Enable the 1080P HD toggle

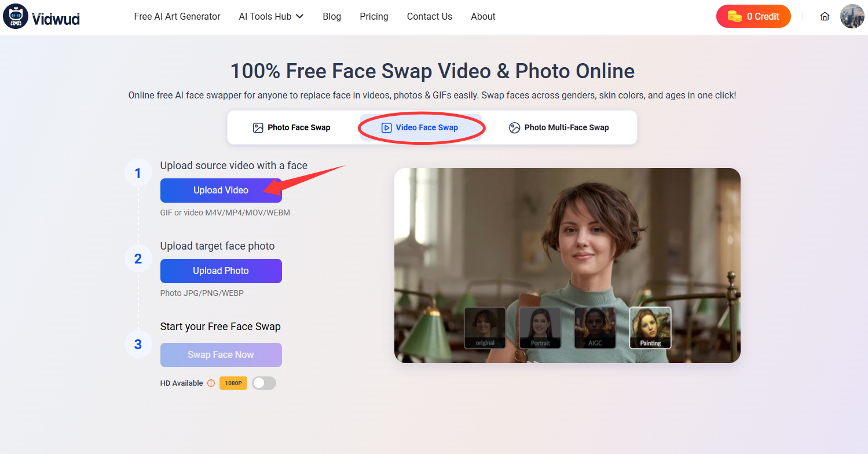pos(264,383)
